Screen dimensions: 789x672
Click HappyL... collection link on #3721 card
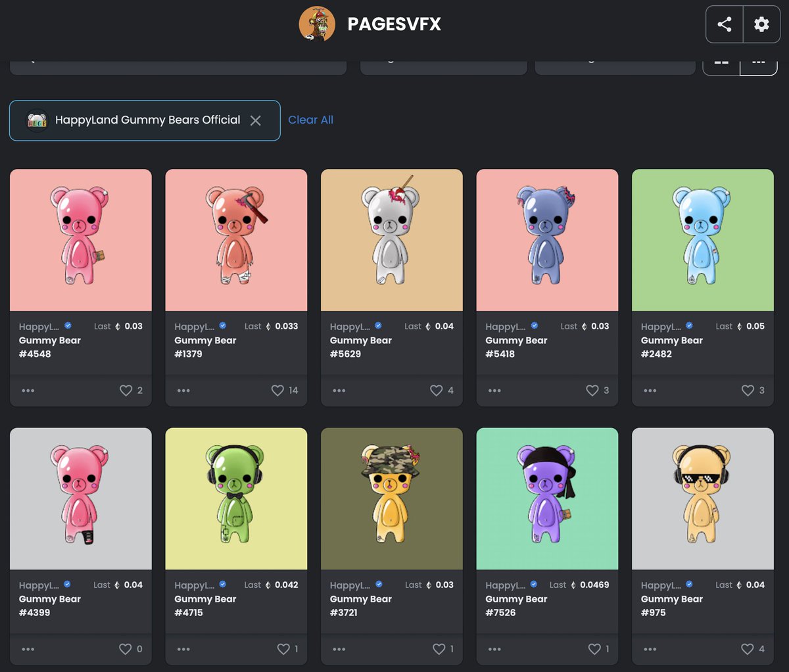(350, 585)
